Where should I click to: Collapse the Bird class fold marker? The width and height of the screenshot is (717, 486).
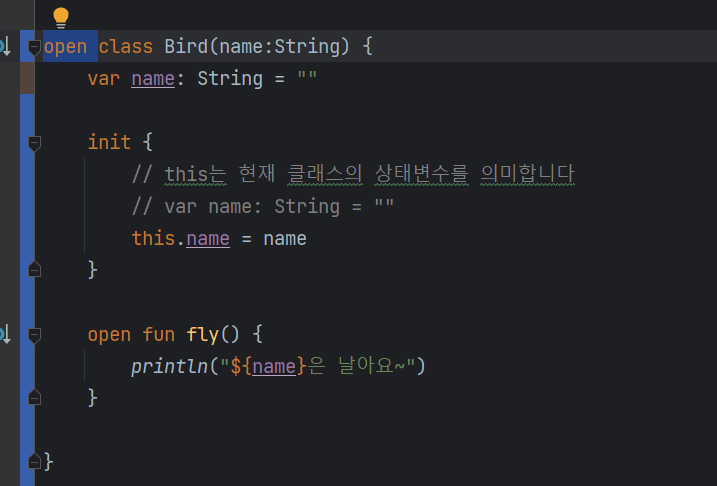pos(34,47)
